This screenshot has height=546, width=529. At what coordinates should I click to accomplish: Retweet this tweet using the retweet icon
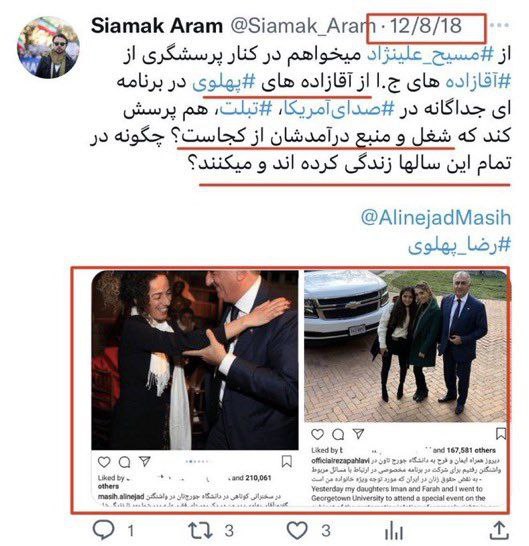[200, 530]
